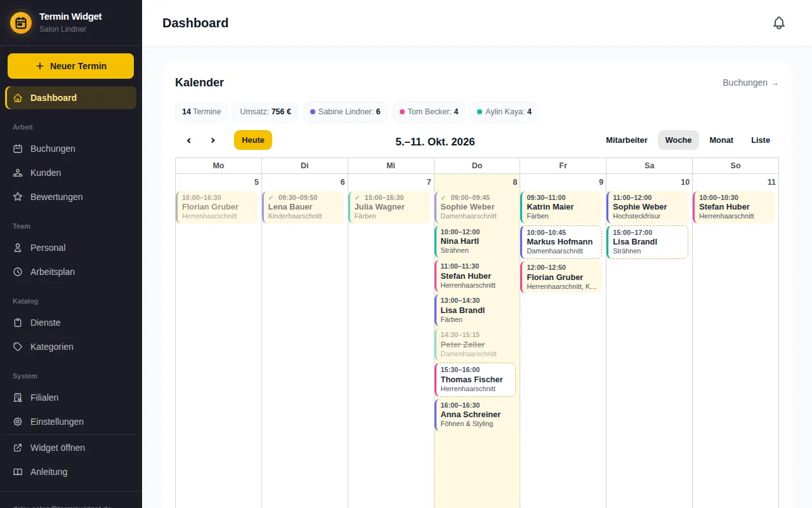Image resolution: width=812 pixels, height=508 pixels.
Task: Go to next week with right chevron
Action: pos(213,140)
